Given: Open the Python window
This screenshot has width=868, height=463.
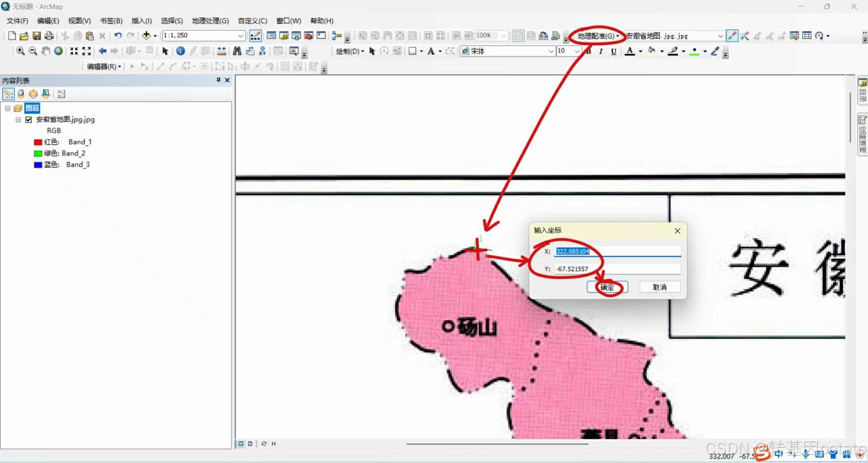Looking at the screenshot, I should tap(321, 36).
